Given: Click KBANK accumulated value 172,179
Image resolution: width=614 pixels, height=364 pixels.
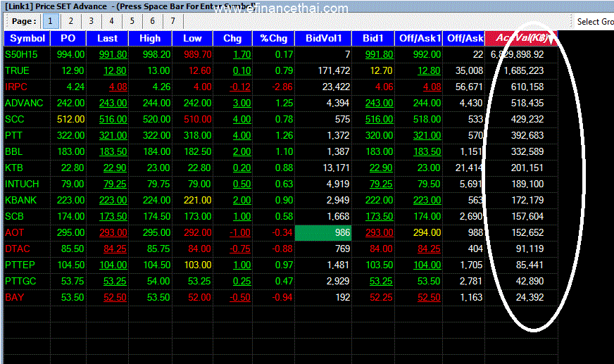Looking at the screenshot, I should [527, 200].
